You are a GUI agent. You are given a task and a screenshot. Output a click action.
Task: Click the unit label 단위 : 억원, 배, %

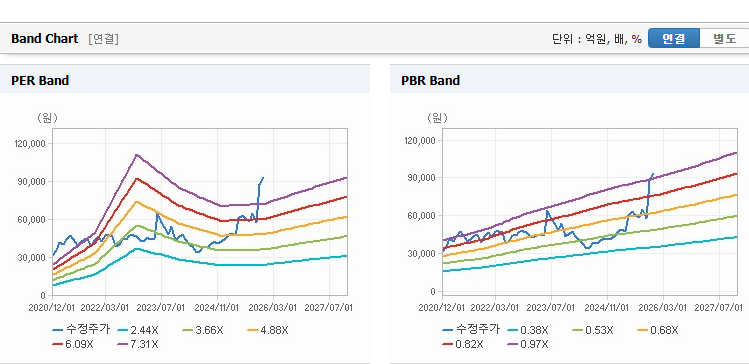pyautogui.click(x=597, y=39)
